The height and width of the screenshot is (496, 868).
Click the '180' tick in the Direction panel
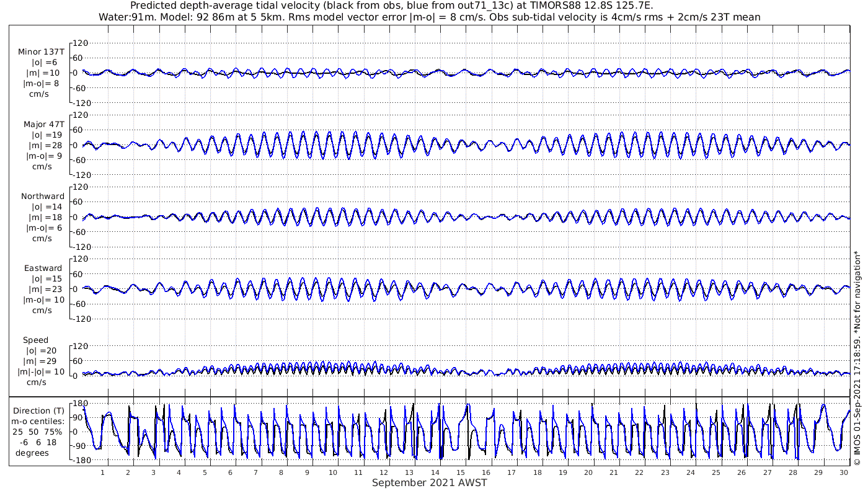point(81,404)
